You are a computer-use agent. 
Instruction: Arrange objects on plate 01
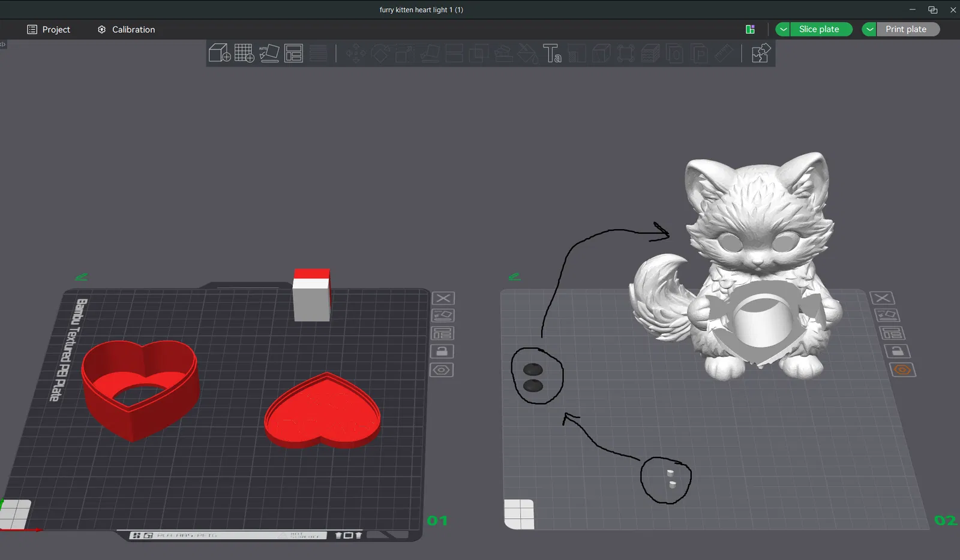pyautogui.click(x=443, y=333)
